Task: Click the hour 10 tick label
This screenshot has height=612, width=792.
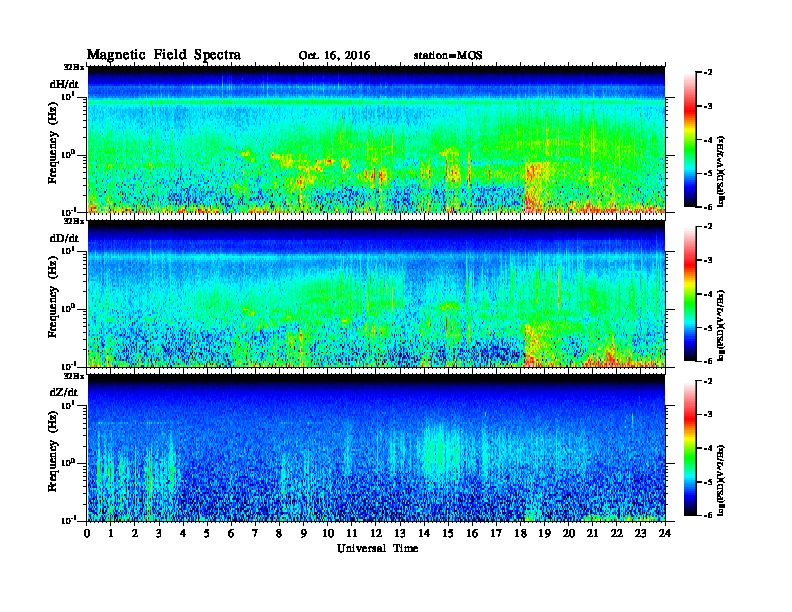Action: 328,533
